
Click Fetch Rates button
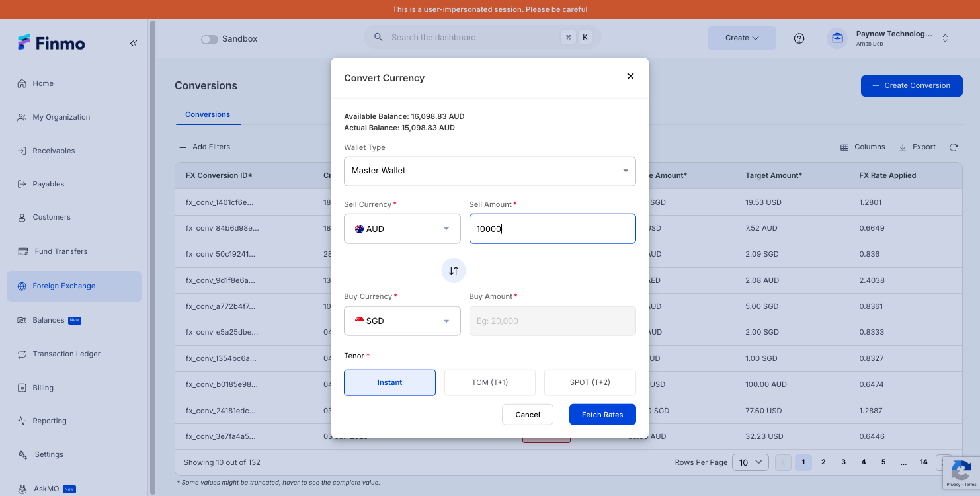pyautogui.click(x=602, y=415)
